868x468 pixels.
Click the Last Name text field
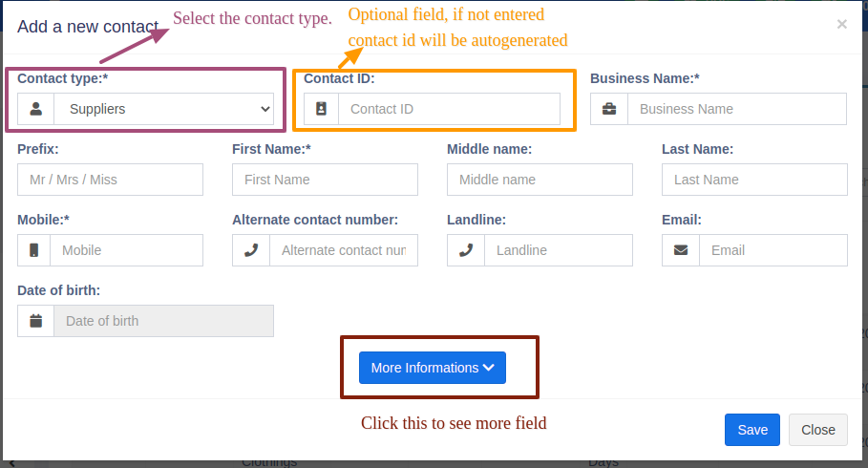point(754,180)
